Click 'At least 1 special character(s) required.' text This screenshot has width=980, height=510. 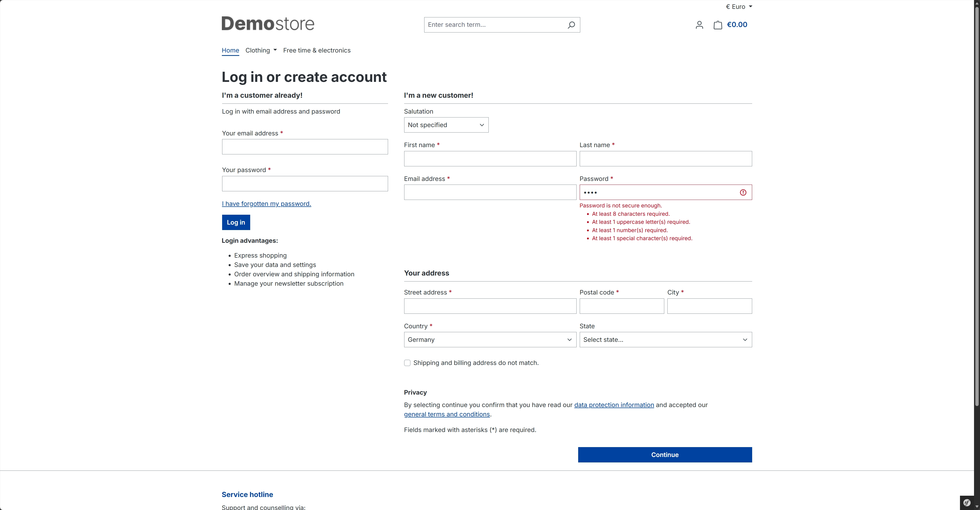(x=642, y=238)
